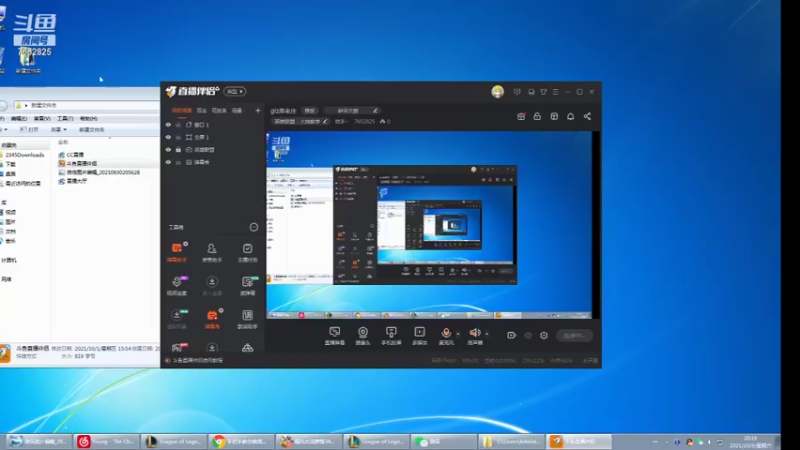Open the gear badge on 弹幕助手
The height and width of the screenshot is (450, 800).
(x=186, y=244)
